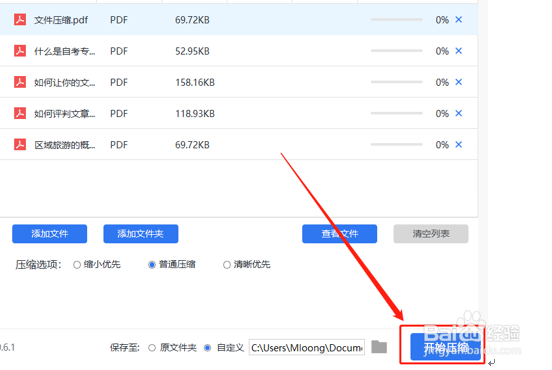Screen dimensions: 552x370
Task: Click the 清空列表 button
Action: tap(431, 234)
